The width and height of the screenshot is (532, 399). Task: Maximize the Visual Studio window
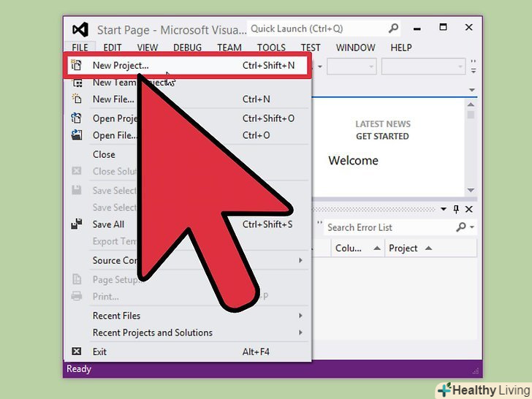pyautogui.click(x=443, y=27)
